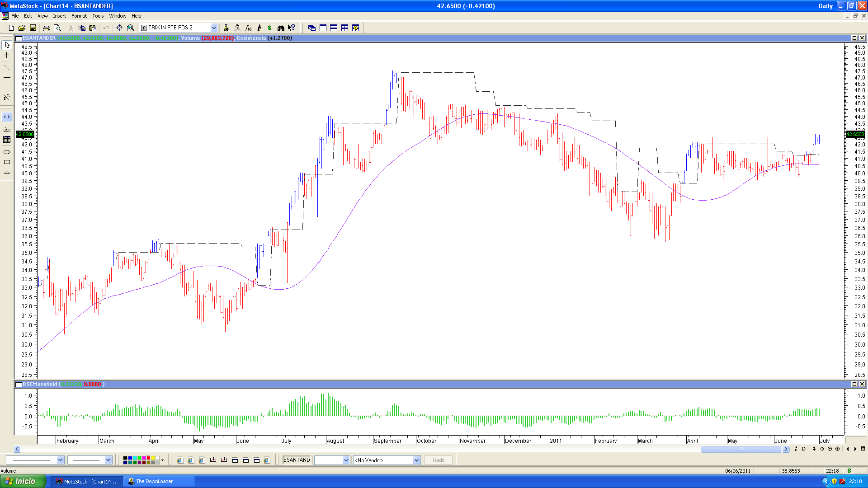
Task: Toggle the D periodicity button near scrollbar
Action: tap(803, 449)
